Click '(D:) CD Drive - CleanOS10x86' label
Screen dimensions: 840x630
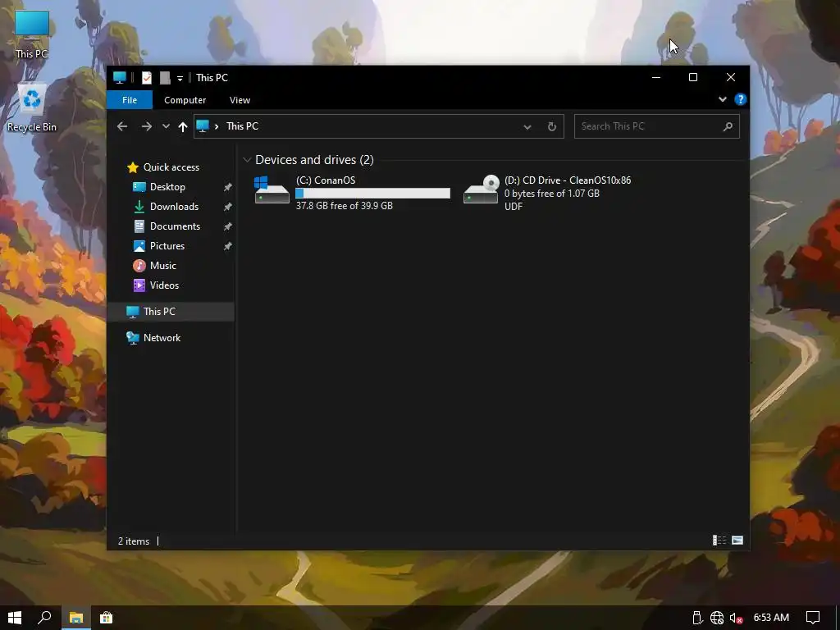(x=568, y=180)
